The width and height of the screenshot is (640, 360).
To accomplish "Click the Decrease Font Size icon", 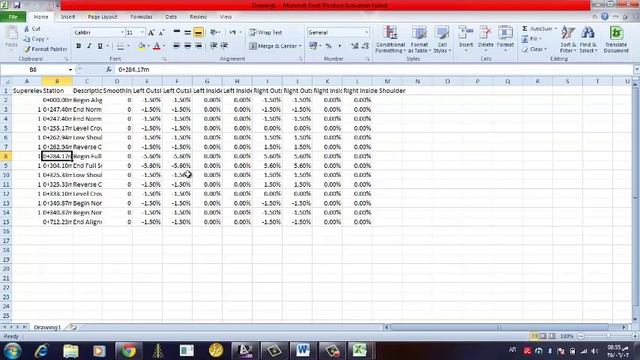I will click(162, 33).
